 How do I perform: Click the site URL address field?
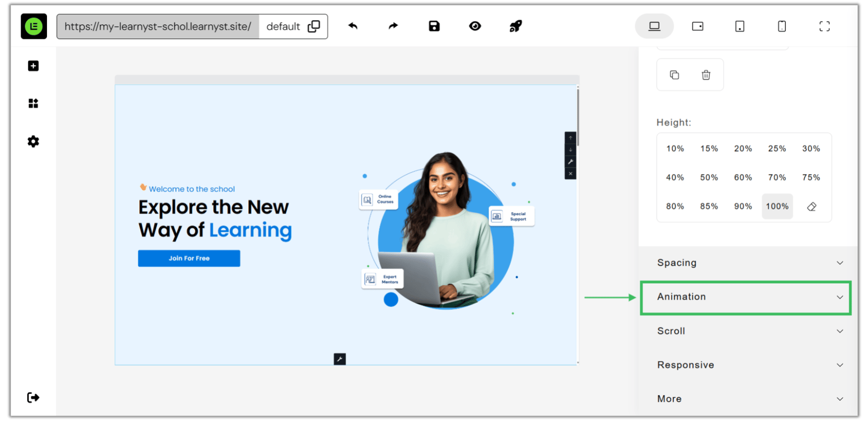click(x=158, y=26)
